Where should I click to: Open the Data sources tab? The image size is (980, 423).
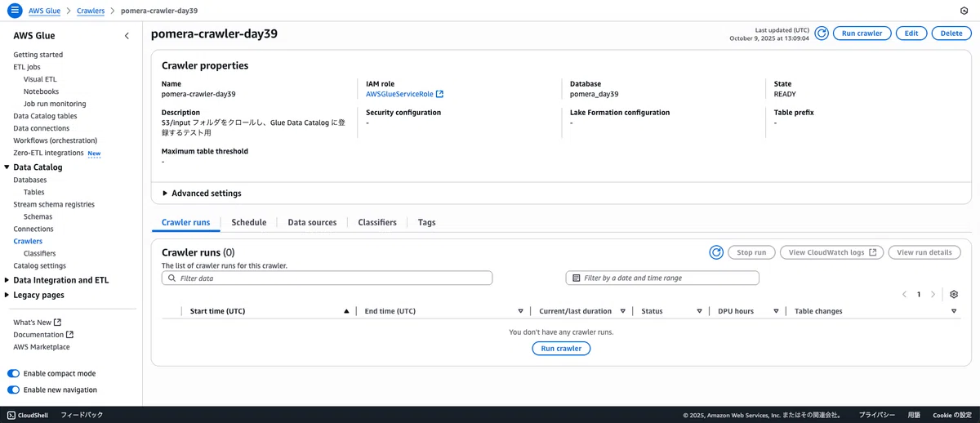pyautogui.click(x=312, y=222)
